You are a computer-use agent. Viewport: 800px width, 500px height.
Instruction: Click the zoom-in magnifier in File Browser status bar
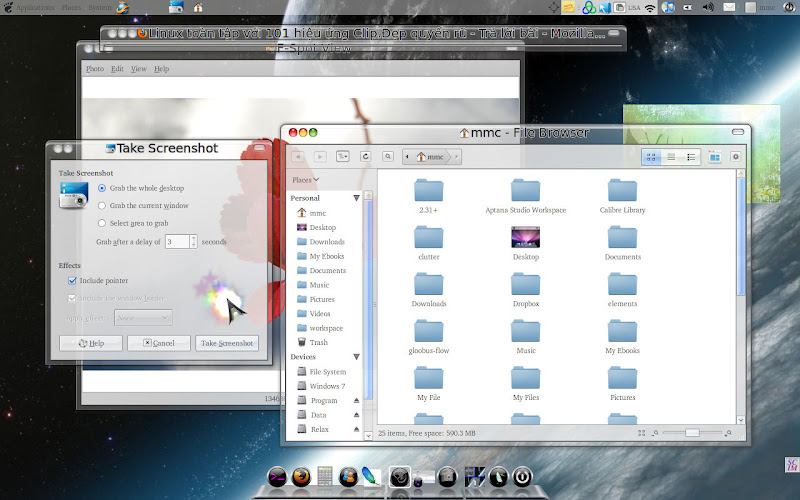click(729, 433)
